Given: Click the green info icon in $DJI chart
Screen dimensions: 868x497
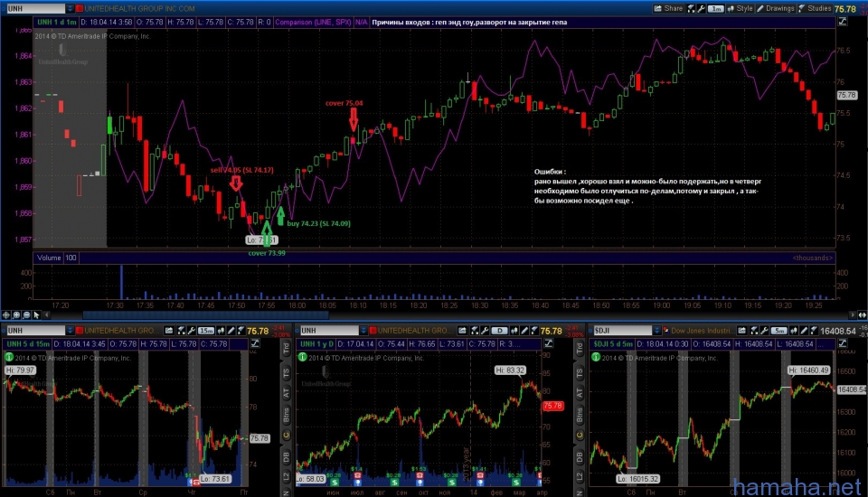Looking at the screenshot, I should click(x=596, y=356).
